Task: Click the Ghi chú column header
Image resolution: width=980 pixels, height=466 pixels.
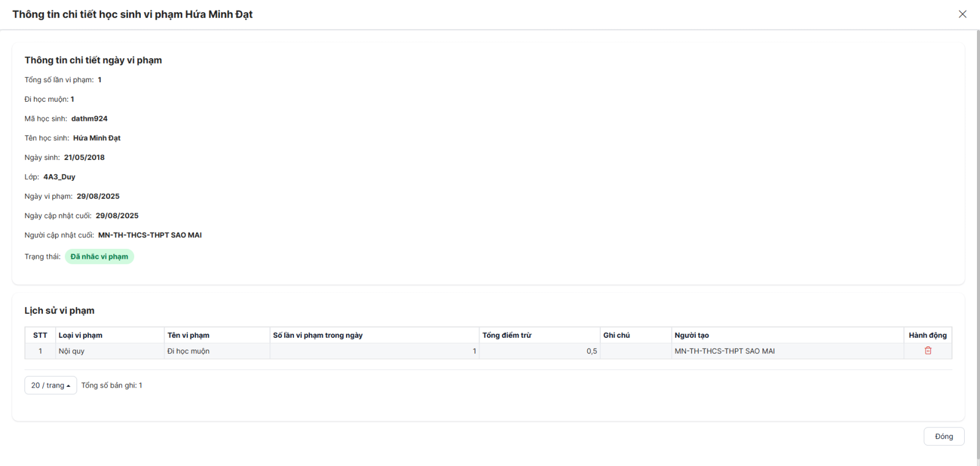Action: [x=616, y=335]
